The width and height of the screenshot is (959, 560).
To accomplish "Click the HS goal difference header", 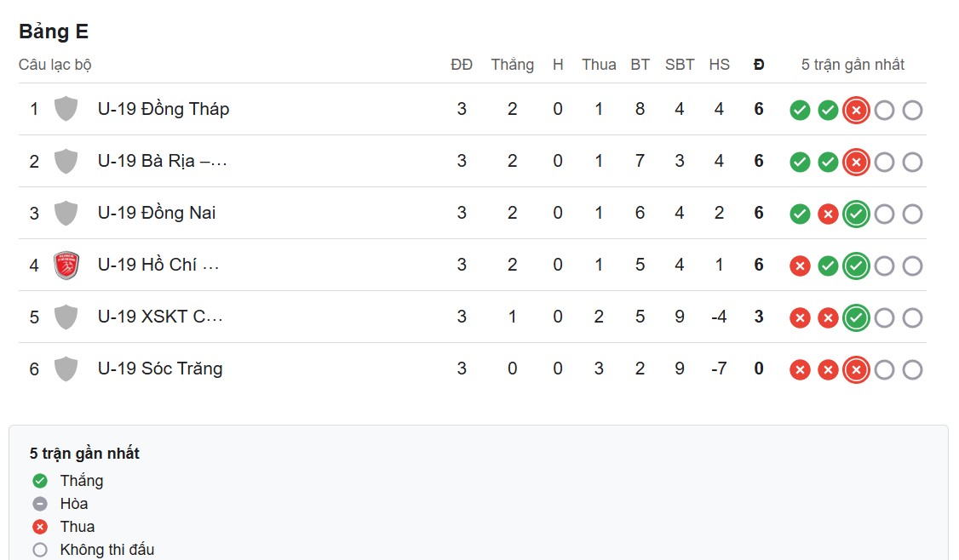I will click(x=719, y=65).
